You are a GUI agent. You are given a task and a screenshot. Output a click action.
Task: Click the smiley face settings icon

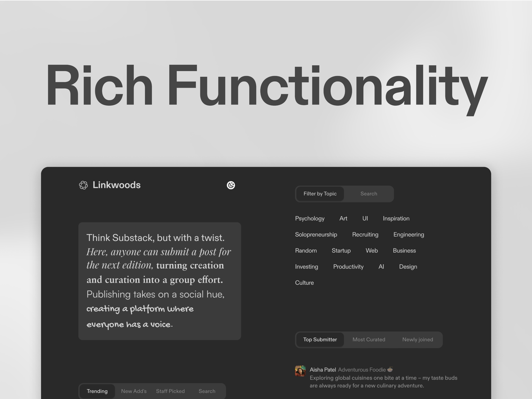pyautogui.click(x=231, y=184)
